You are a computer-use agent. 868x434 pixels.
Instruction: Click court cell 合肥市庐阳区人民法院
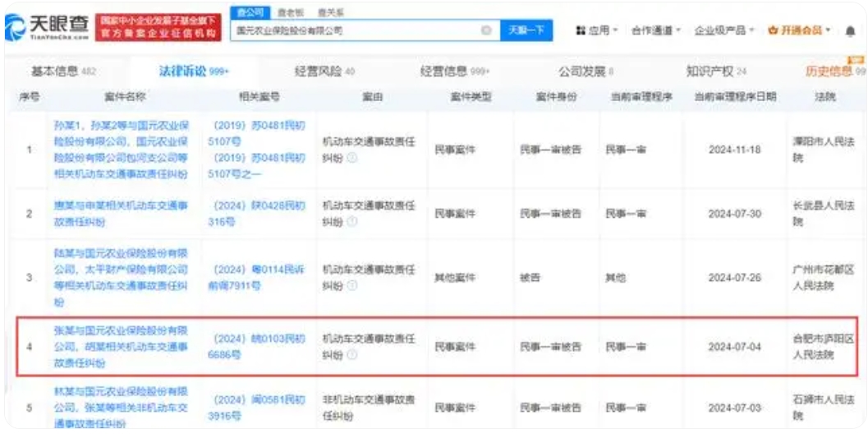click(x=823, y=347)
